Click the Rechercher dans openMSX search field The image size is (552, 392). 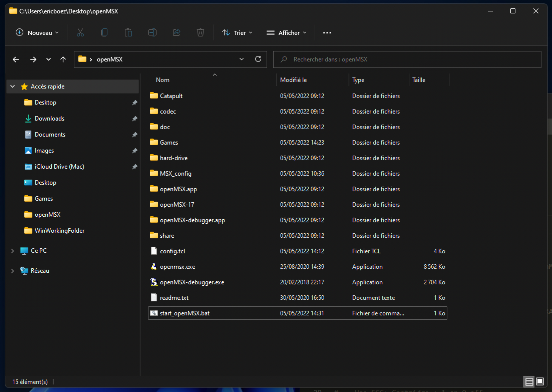click(407, 59)
